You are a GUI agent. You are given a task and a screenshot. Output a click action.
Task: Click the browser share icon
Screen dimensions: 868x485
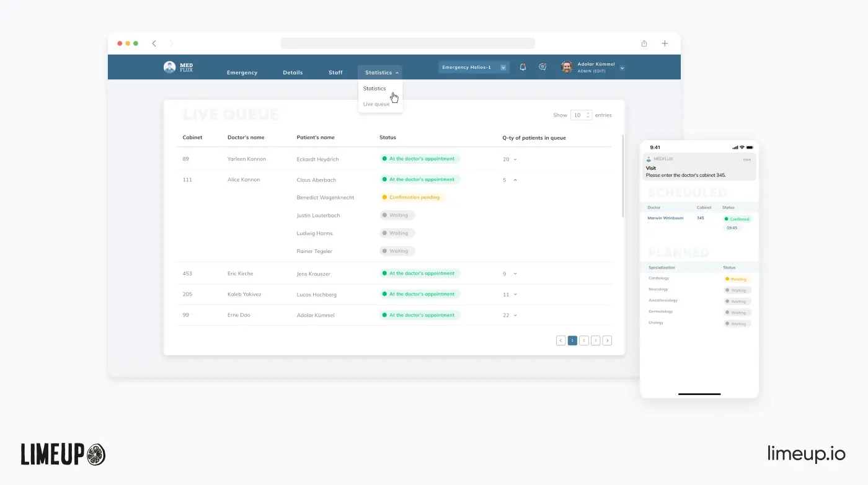click(x=644, y=43)
